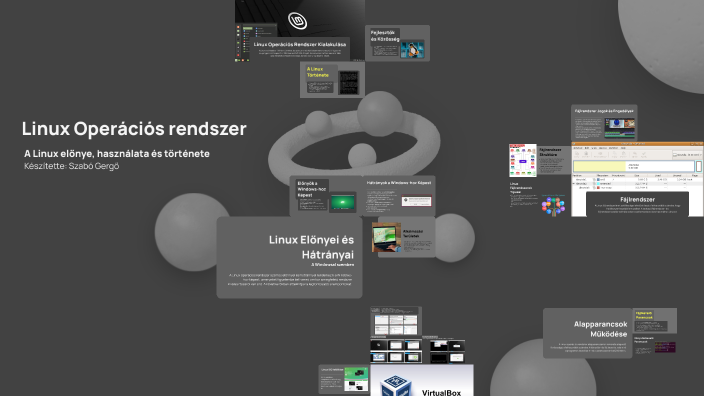
Task: Open slide with six white installer screenshots
Action: click(x=396, y=321)
